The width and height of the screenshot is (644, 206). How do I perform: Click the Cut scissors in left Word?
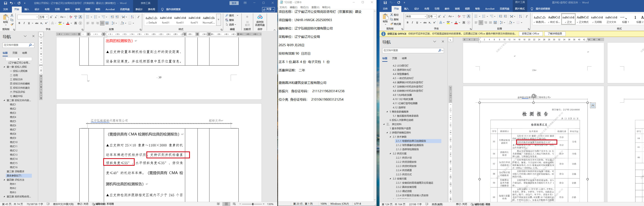[x=12, y=16]
